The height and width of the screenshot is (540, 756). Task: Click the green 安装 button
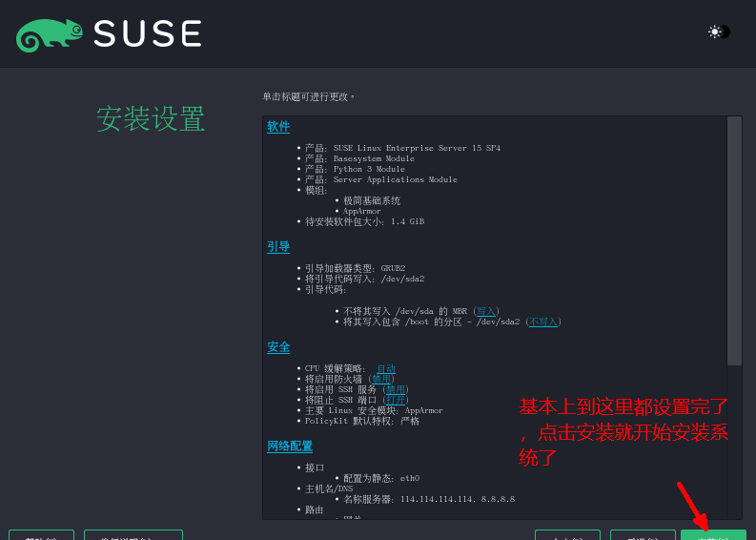(x=713, y=534)
